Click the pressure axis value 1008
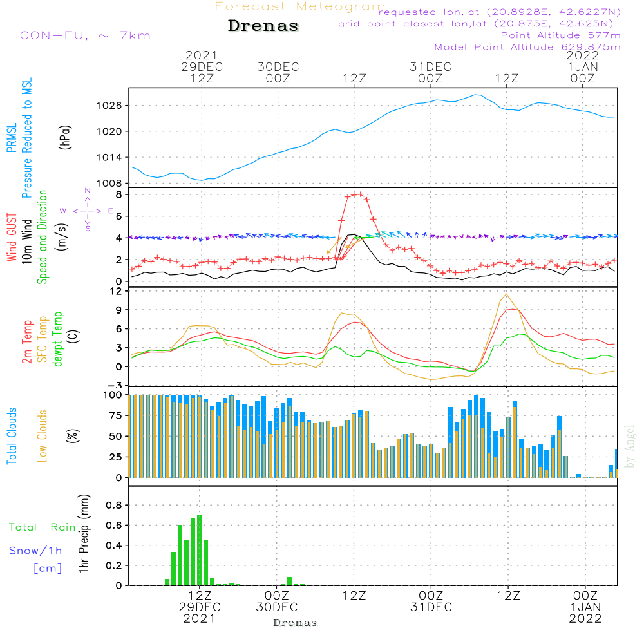The width and height of the screenshot is (644, 644). point(109,183)
